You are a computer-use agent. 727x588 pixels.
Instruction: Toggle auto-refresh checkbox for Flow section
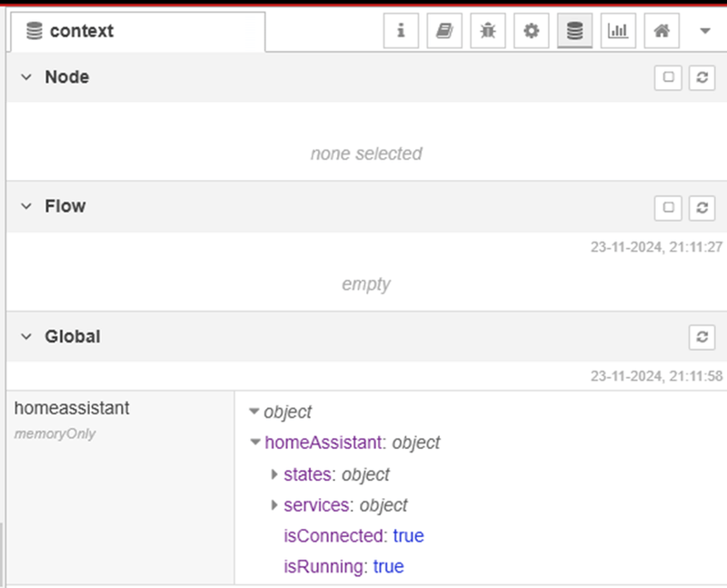(x=668, y=207)
